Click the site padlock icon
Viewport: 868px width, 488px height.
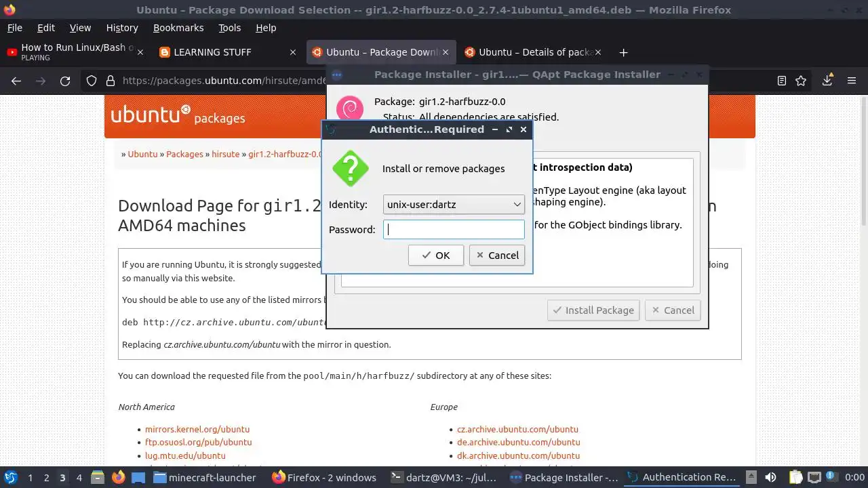click(x=111, y=81)
